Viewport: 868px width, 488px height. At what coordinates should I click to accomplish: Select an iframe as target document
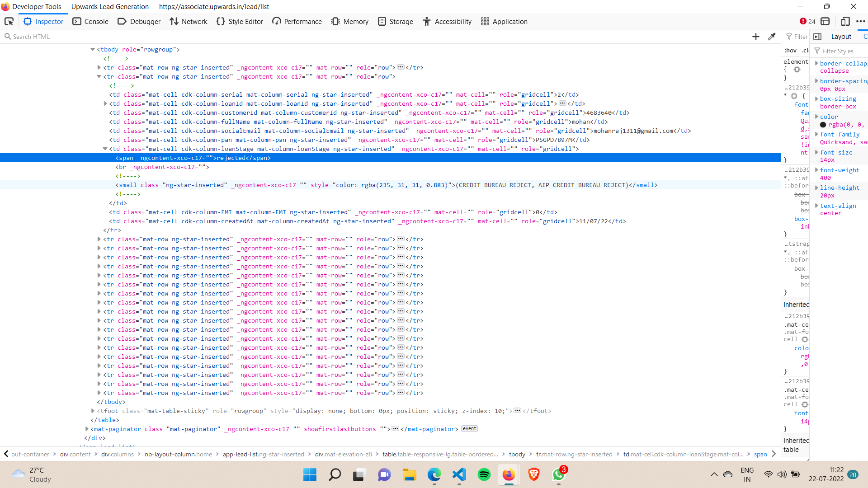coord(826,21)
